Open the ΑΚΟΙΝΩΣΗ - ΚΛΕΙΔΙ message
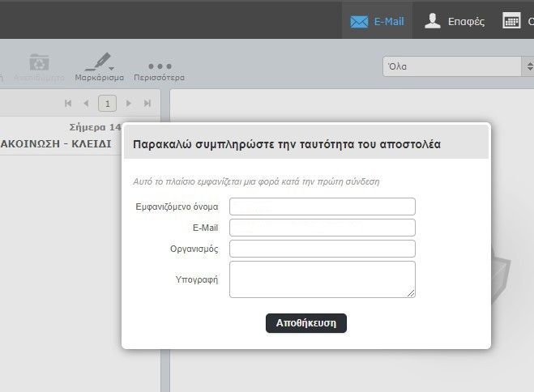The width and height of the screenshot is (534, 392). (57, 143)
